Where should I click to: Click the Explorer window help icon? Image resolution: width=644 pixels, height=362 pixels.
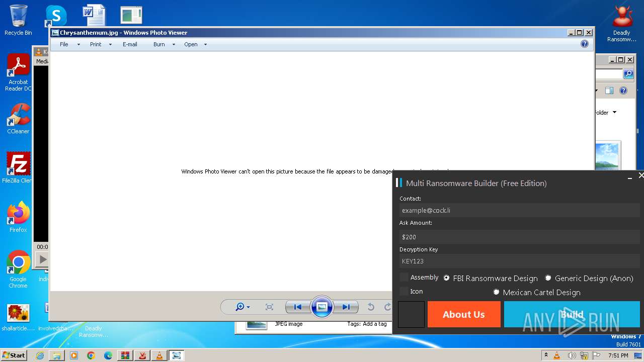(623, 91)
